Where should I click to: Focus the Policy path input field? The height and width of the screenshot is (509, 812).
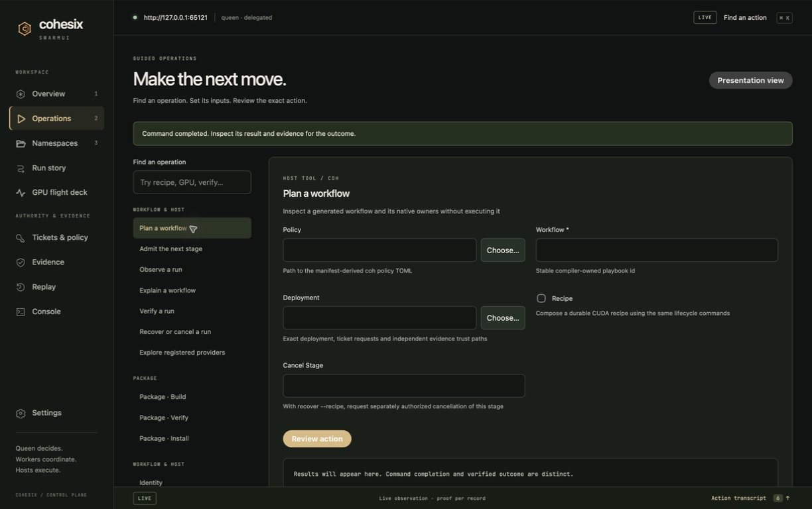379,250
